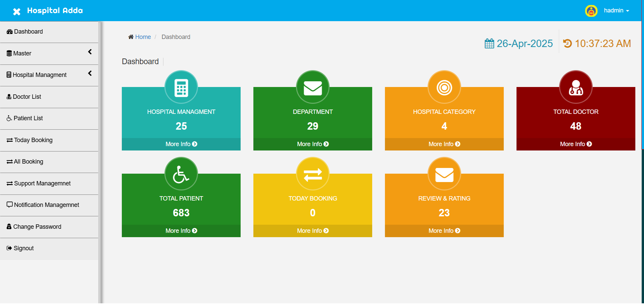The image size is (644, 305).
Task: Click the wheelchair icon on Total Patient card
Action: 181,174
